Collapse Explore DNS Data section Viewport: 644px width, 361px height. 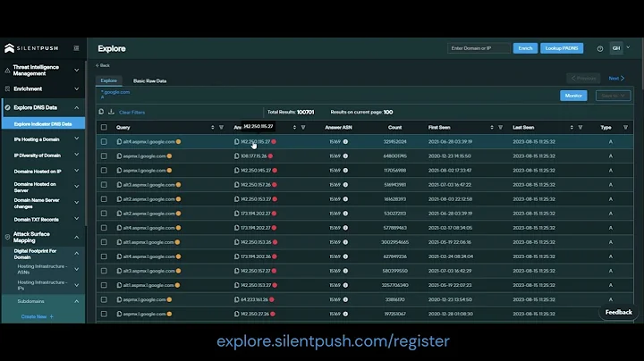click(76, 107)
